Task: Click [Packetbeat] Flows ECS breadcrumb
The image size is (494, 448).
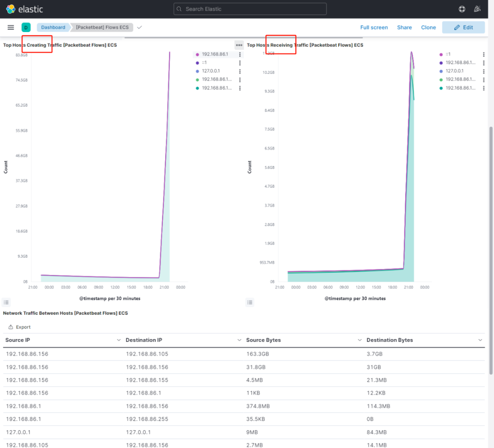Action: 102,27
